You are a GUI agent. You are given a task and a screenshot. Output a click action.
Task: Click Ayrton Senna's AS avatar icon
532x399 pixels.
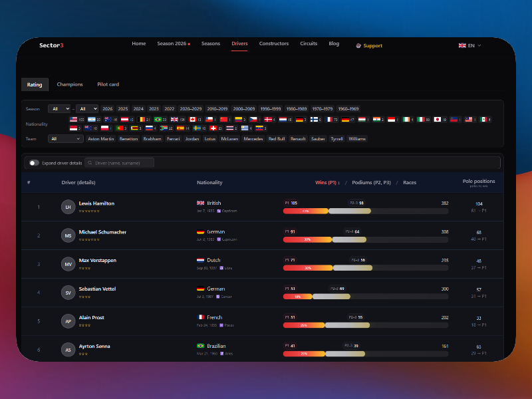point(68,350)
